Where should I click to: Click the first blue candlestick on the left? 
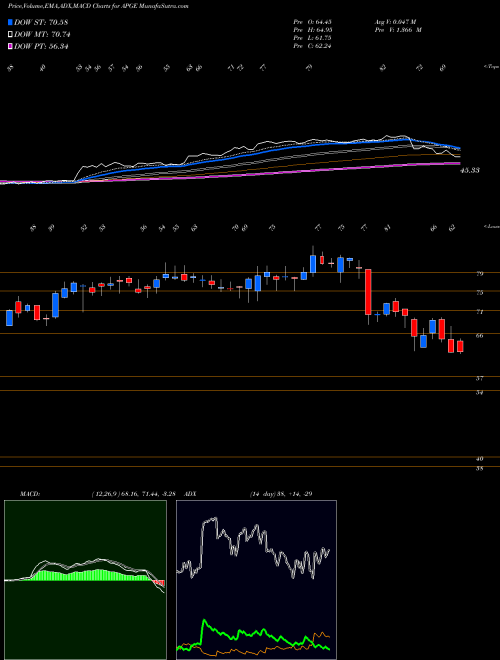point(9,318)
